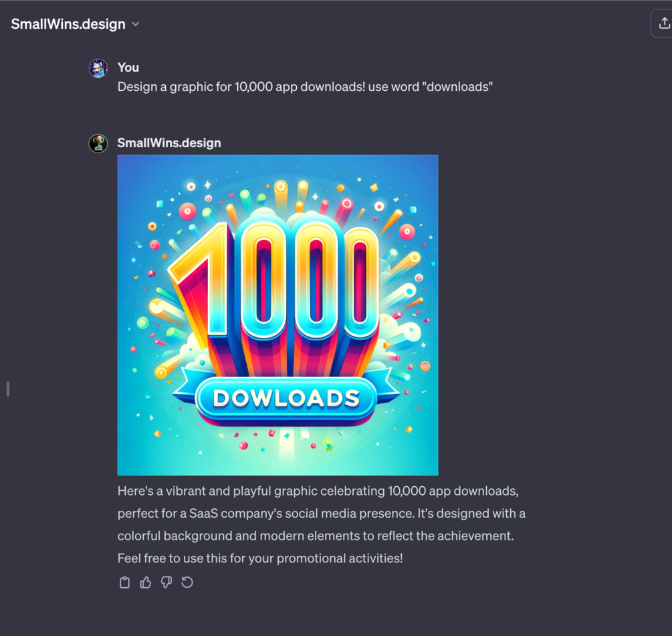672x636 pixels.
Task: Click the response line starting "Here's a vibrant"
Action: click(318, 491)
